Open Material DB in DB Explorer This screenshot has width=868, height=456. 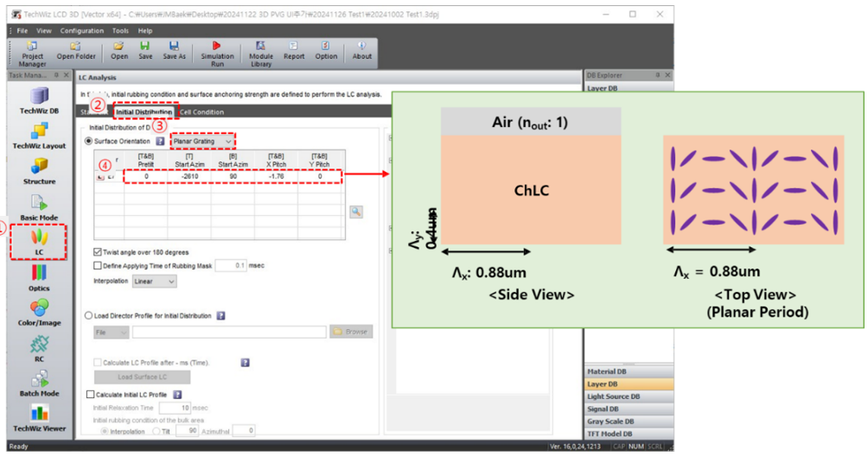[609, 372]
